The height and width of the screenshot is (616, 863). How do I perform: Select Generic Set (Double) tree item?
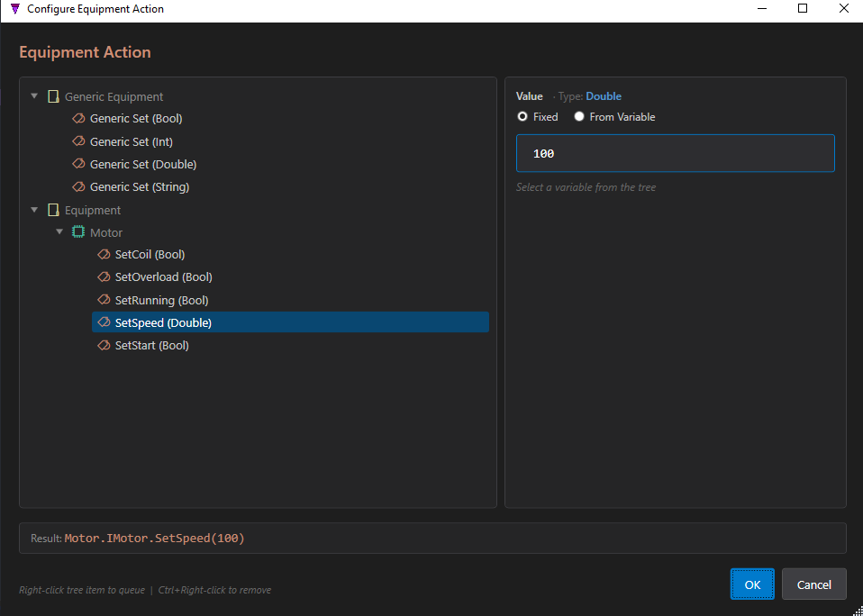tap(143, 164)
